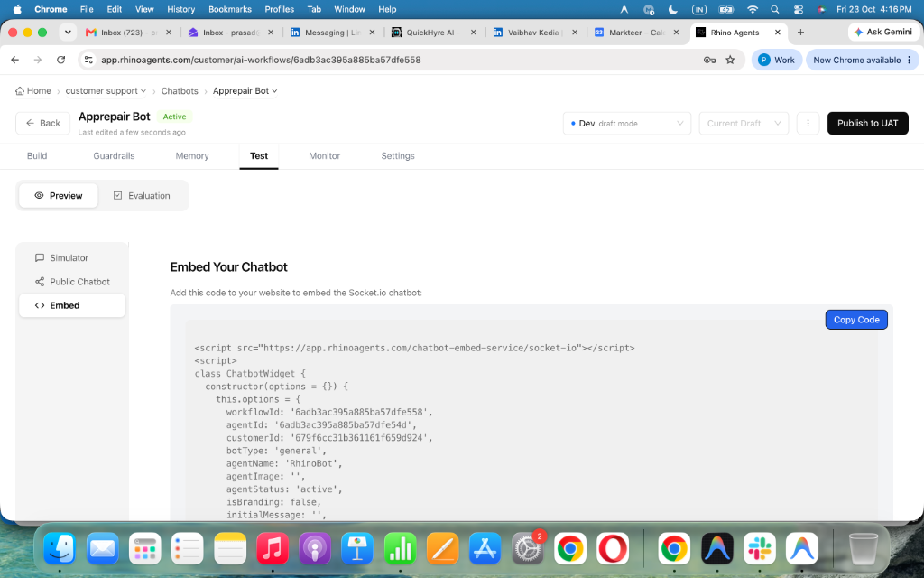The width and height of the screenshot is (924, 578).
Task: Click the browser back arrow
Action: coord(15,60)
